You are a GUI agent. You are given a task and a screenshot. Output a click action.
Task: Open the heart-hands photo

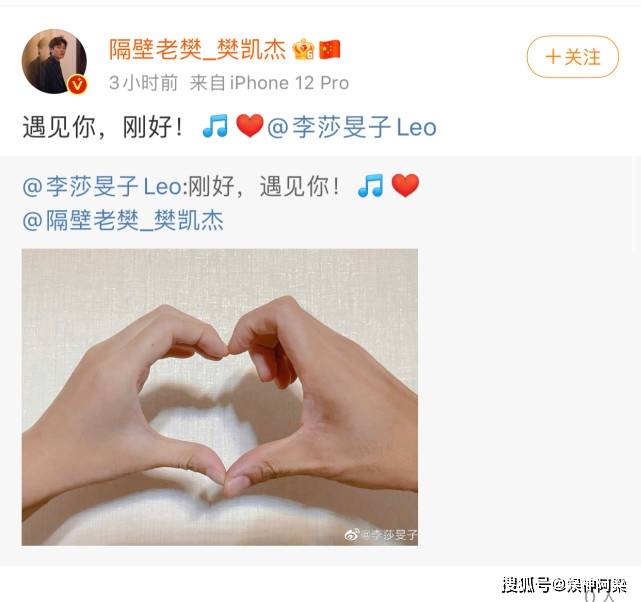[220, 397]
